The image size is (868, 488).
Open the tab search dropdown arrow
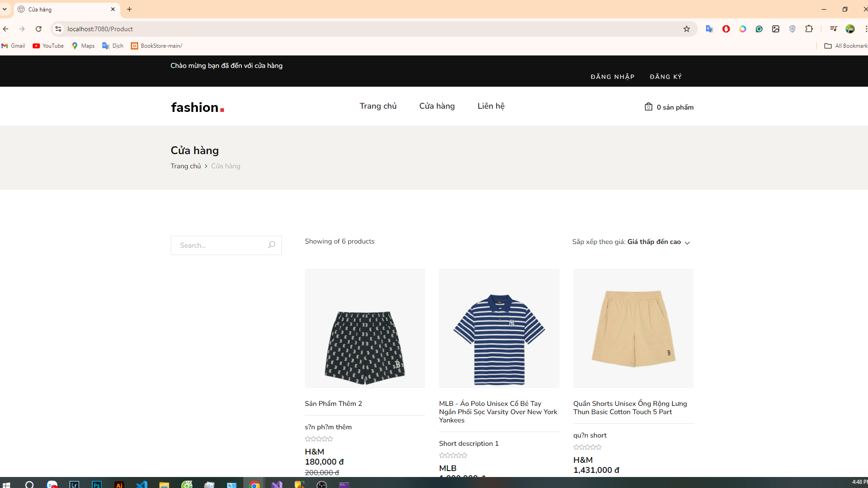click(x=5, y=9)
